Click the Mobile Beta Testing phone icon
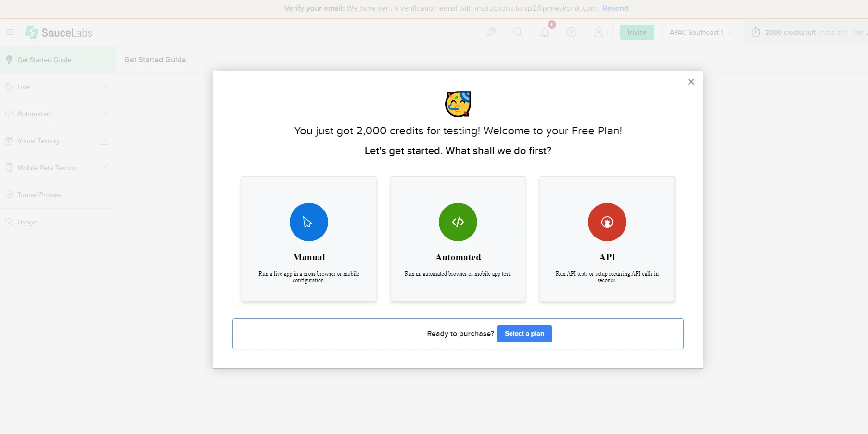The height and width of the screenshot is (434, 868). tap(9, 168)
